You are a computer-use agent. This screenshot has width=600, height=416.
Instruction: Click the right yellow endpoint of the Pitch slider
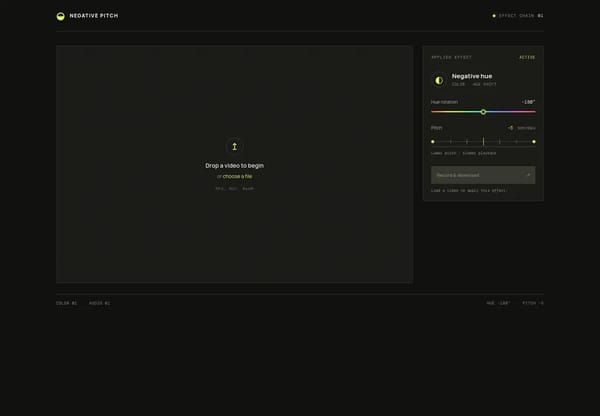(x=534, y=142)
